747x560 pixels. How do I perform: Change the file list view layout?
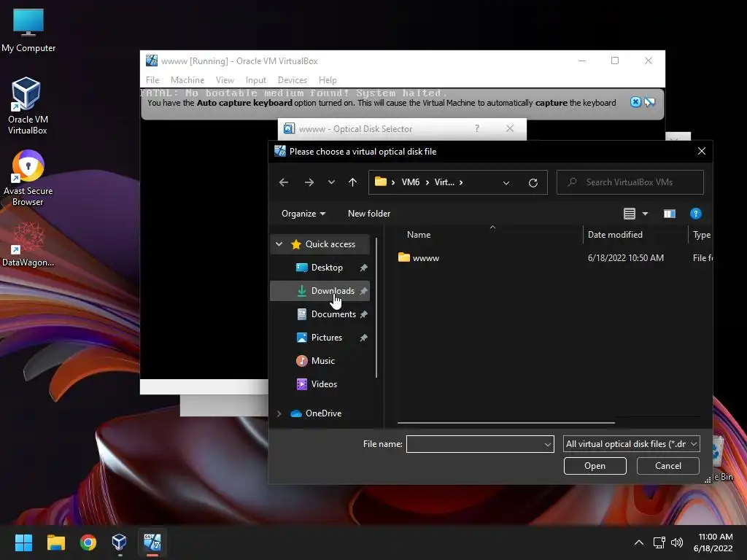pyautogui.click(x=630, y=214)
